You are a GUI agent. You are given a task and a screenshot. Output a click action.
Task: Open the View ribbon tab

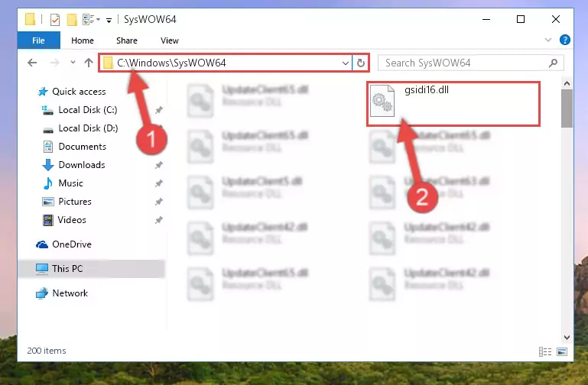170,40
